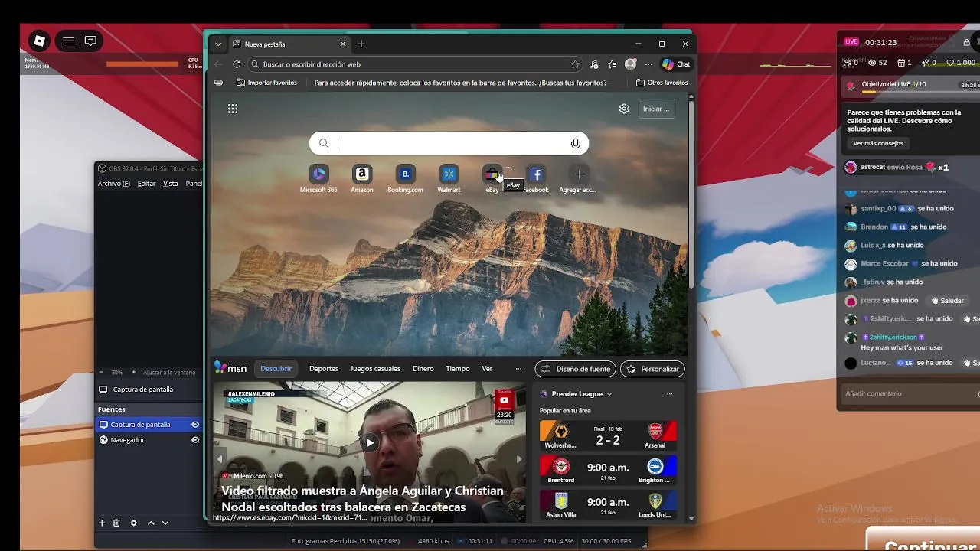Select the Descubrir tab in MSN feed
Screen dimensions: 980x551
(276, 369)
